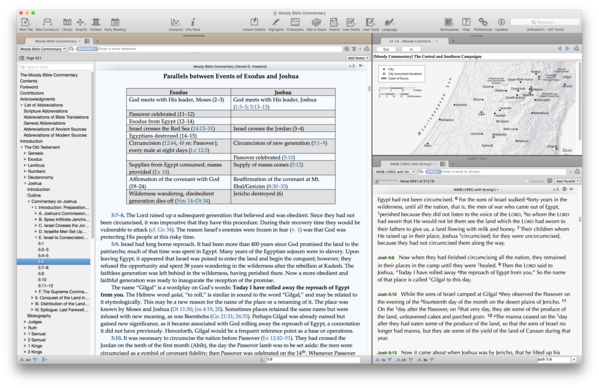Follow the cf. Gn 34 link
This screenshot has height=388, width=599.
coord(162,230)
